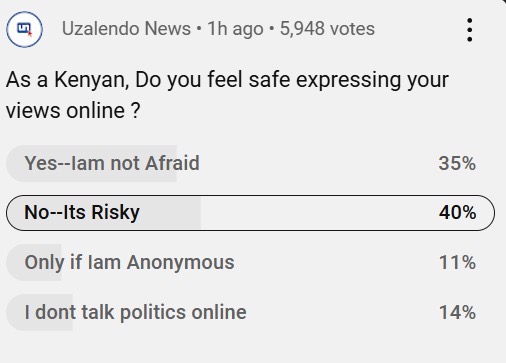Open the three-dot more options menu
This screenshot has height=363, width=506.
coord(469,30)
